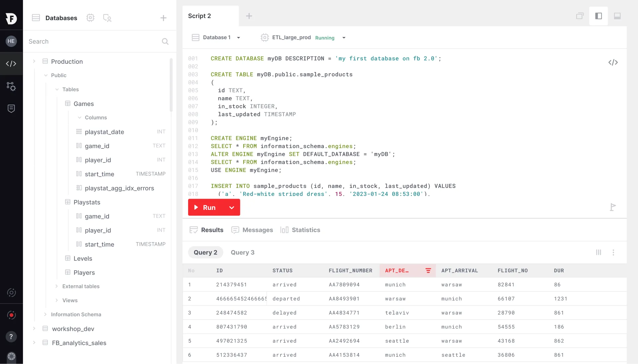Screen dimensions: 638x364
Task: Add a new script tab
Action: pyautogui.click(x=249, y=16)
